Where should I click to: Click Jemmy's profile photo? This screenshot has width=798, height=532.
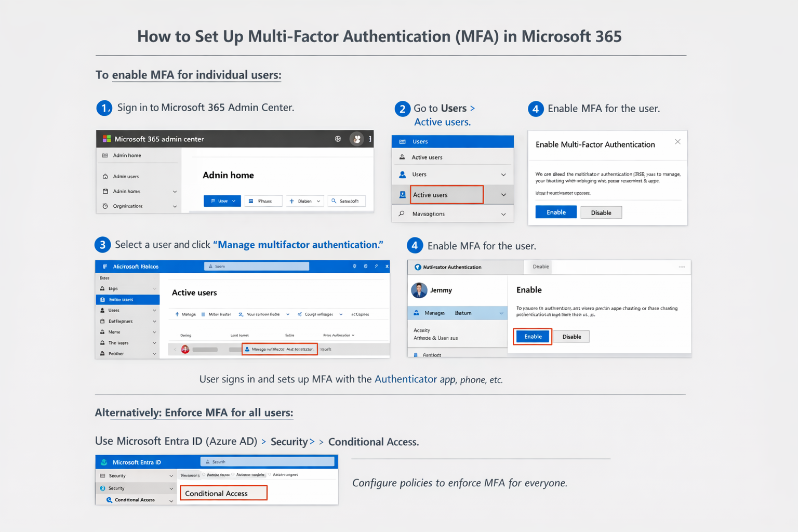(419, 290)
